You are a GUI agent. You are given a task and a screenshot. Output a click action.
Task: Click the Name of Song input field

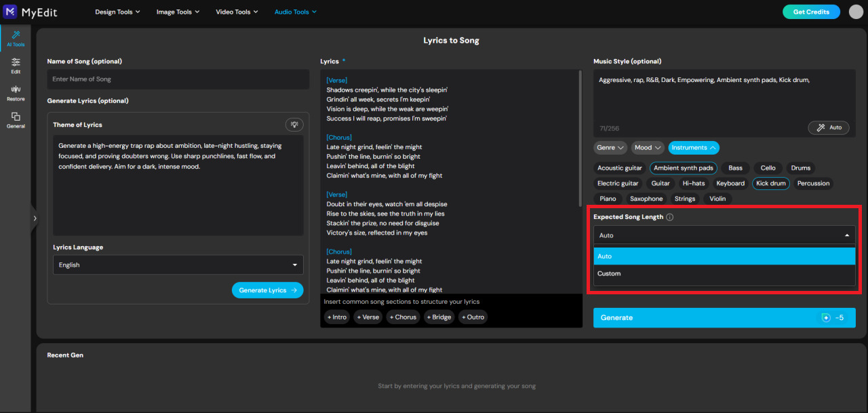coord(178,79)
